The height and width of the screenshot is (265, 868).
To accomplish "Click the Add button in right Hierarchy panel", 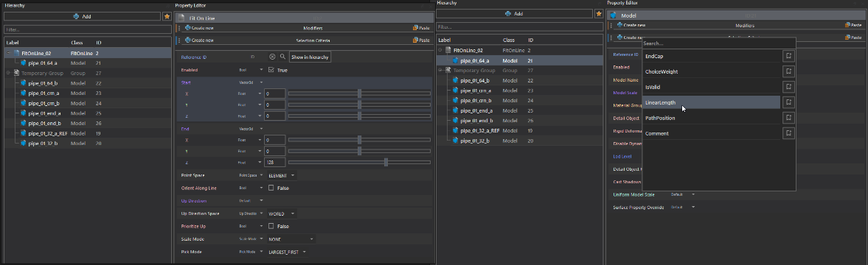I will click(514, 14).
